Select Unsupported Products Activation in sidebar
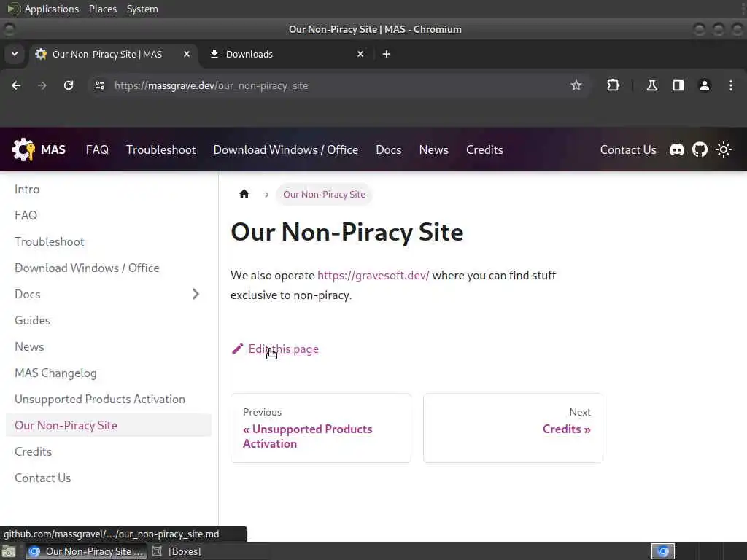The height and width of the screenshot is (560, 747). point(109,399)
